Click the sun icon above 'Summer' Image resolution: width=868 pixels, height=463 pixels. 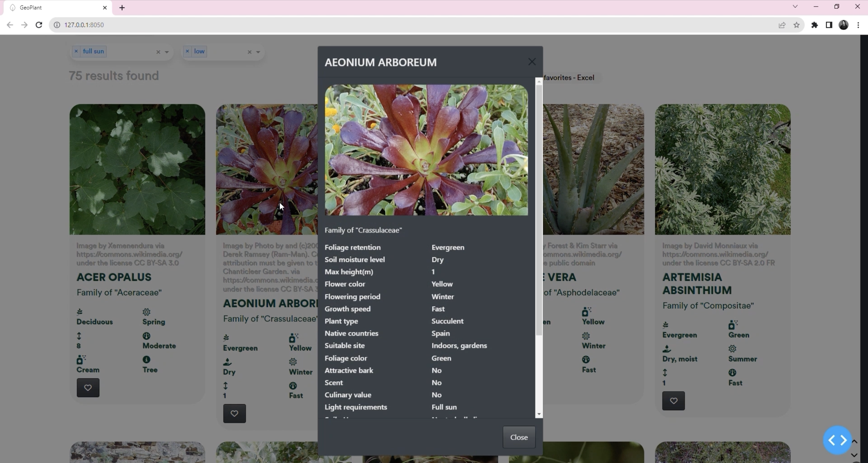coord(733,349)
